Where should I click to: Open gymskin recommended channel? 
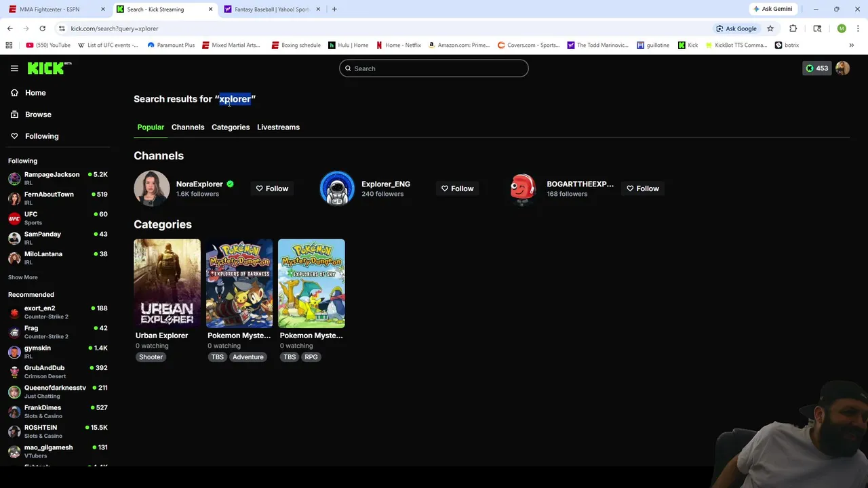pos(58,352)
